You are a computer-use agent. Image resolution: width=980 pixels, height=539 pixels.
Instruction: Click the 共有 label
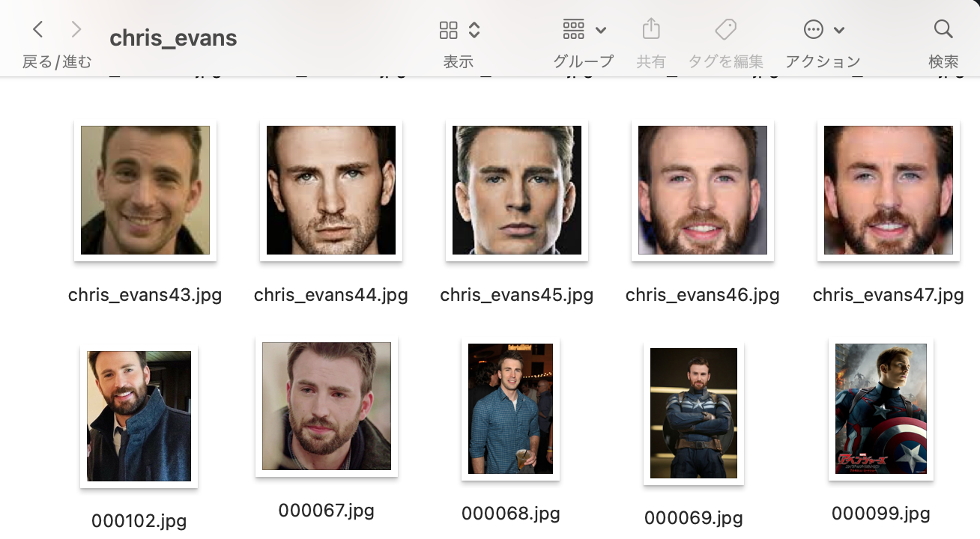coord(651,62)
